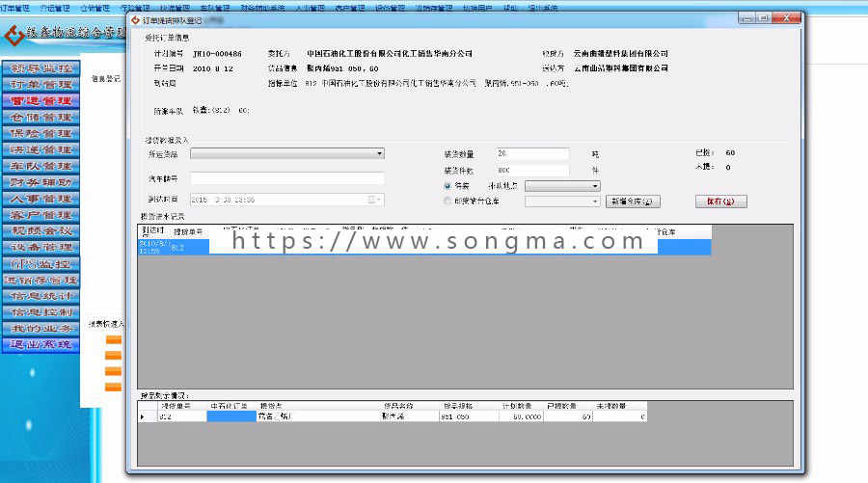This screenshot has width=868, height=483.
Task: Click the 951 050 specification cell
Action: pos(469,416)
